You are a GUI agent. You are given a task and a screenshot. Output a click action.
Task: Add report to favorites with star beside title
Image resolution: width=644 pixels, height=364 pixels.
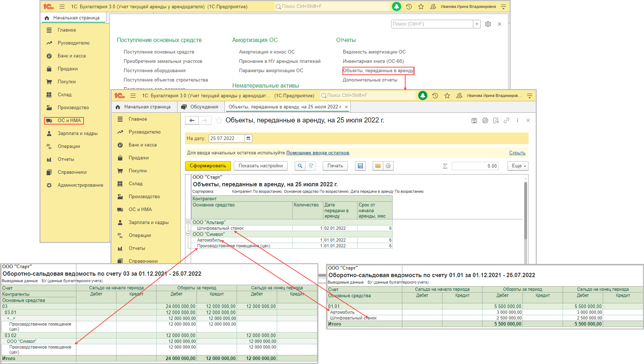(219, 121)
